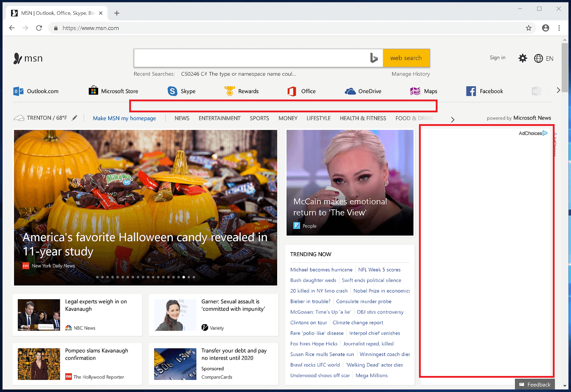Open MSN settings with the gear icon

click(x=522, y=58)
